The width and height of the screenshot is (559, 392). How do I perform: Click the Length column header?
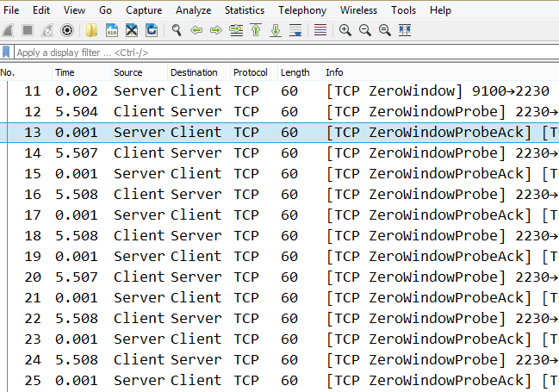pos(295,72)
